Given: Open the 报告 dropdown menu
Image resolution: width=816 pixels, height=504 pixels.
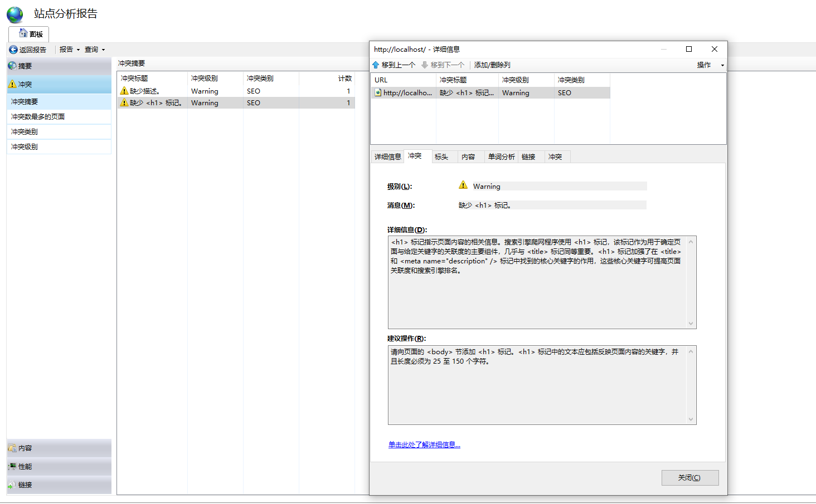Looking at the screenshot, I should coord(69,50).
